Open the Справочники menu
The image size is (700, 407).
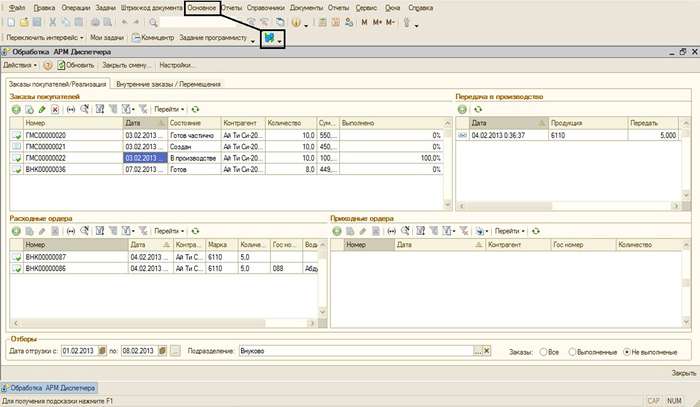coord(265,8)
